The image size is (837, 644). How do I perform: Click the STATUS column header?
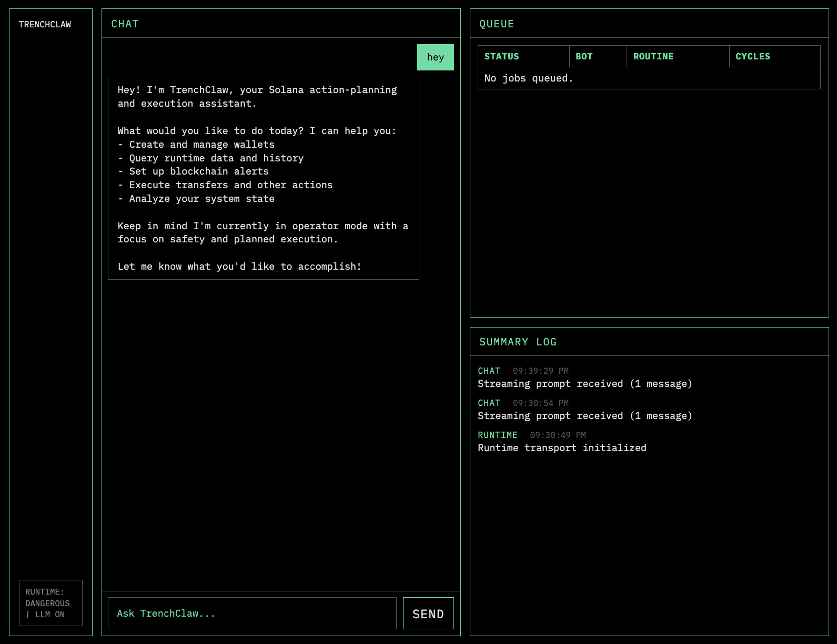tap(523, 56)
